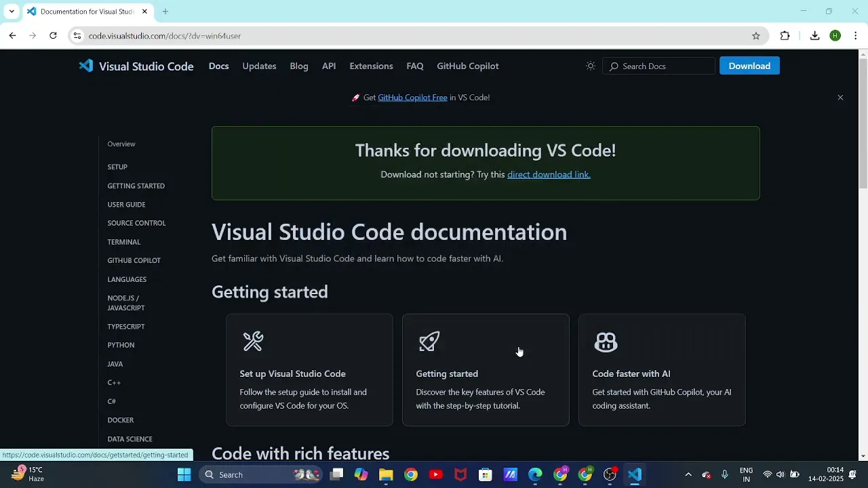Open the Set up Visual Studio Code card title
Viewport: 868px width, 488px height.
(x=292, y=373)
